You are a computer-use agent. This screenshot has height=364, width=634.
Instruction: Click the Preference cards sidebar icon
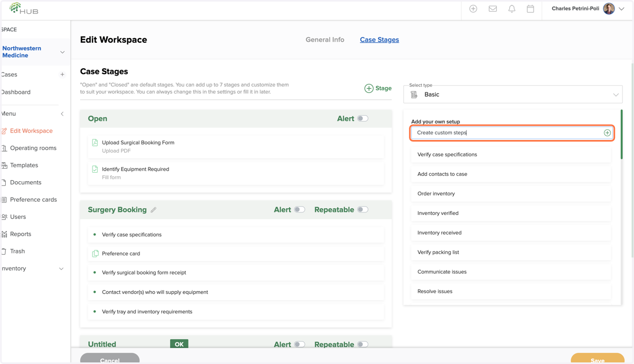(4, 200)
